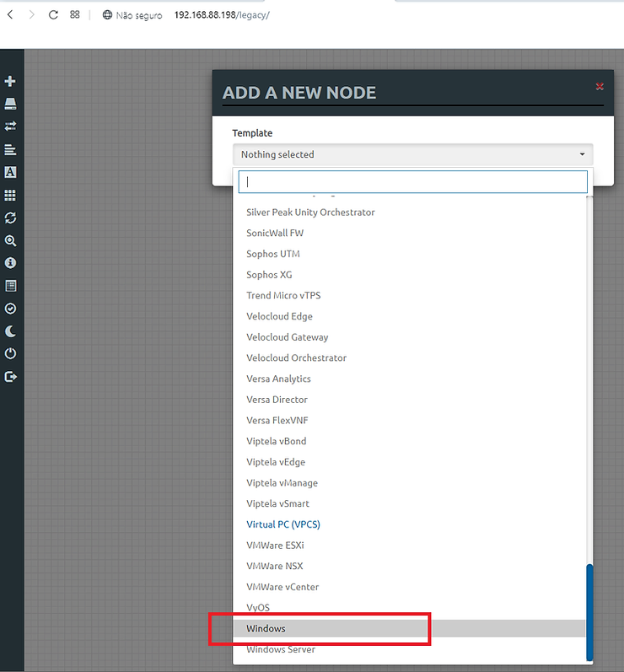Click the Add an object plus icon
The image size is (624, 672).
(10, 81)
